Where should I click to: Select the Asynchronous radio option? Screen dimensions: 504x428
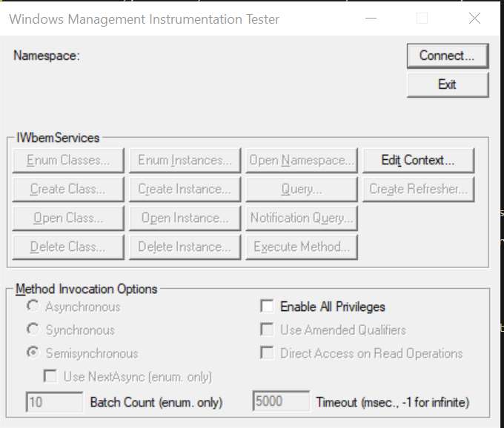33,307
